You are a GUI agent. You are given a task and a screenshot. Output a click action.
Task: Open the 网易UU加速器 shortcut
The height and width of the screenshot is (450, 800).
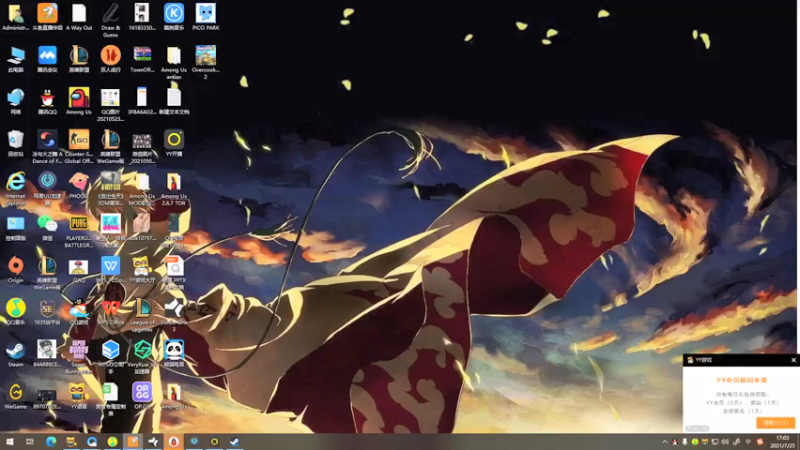[x=47, y=188]
